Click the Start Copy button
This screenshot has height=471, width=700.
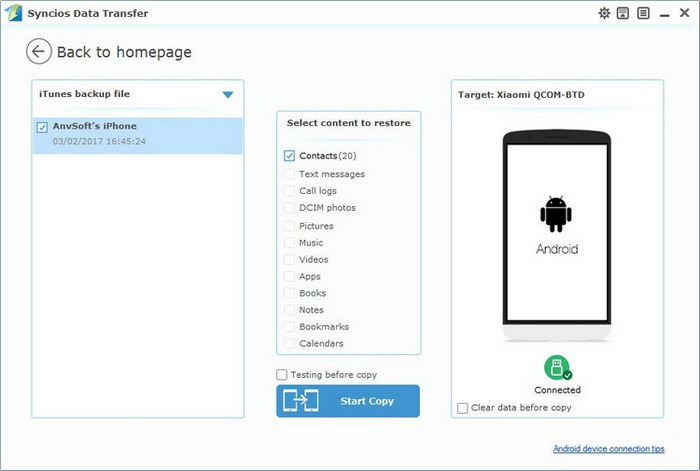[348, 401]
